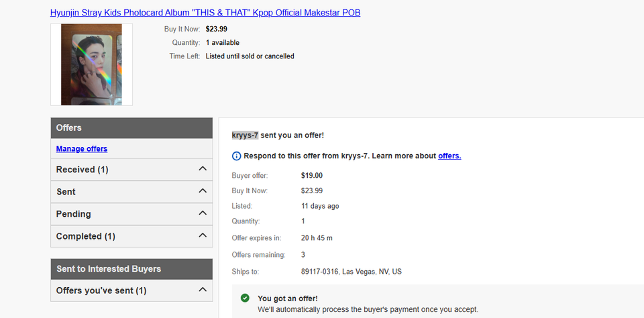The height and width of the screenshot is (318, 644).
Task: Click the Buyer offer $19.00 amount
Action: [312, 175]
